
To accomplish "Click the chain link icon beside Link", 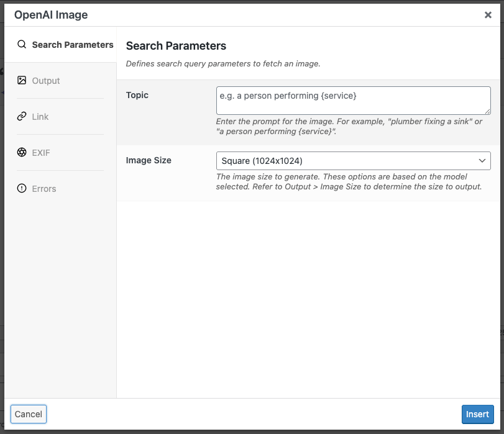I will [21, 116].
